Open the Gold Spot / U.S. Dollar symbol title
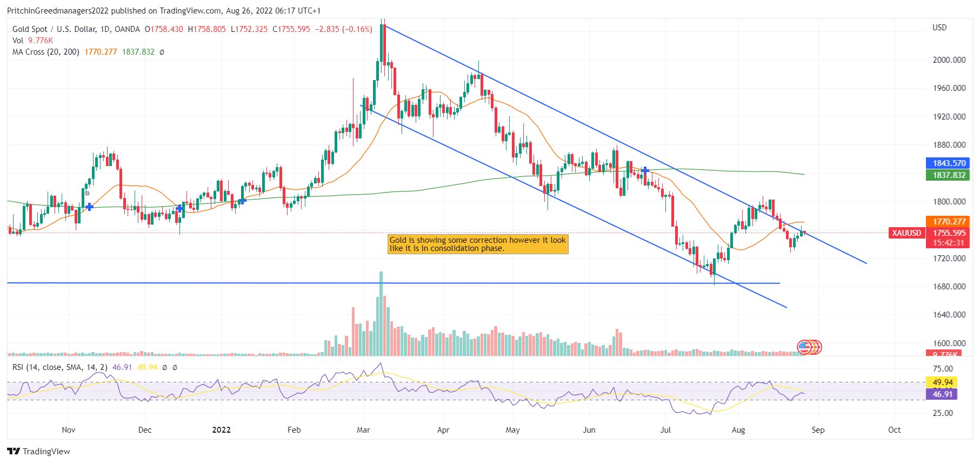This screenshot has height=463, width=980. (x=76, y=29)
